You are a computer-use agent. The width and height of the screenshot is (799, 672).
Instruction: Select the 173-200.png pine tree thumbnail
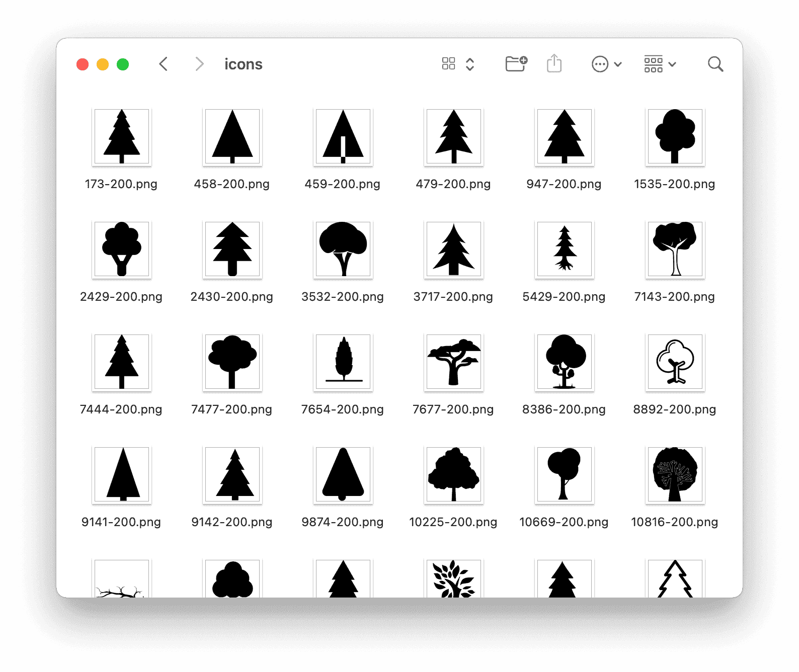click(122, 137)
